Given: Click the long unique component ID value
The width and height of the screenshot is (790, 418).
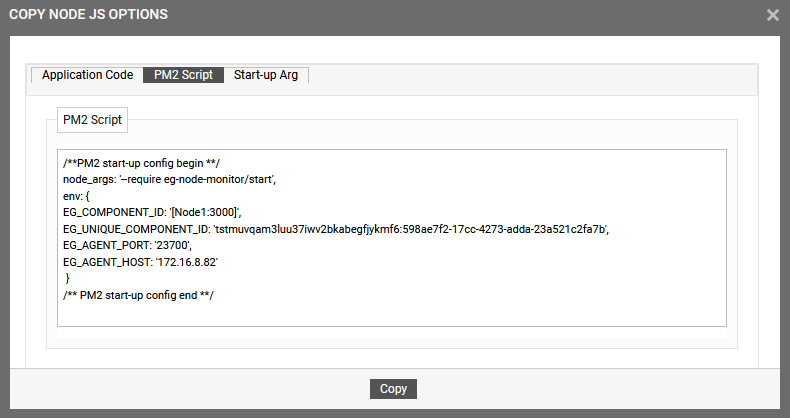Looking at the screenshot, I should 411,229.
